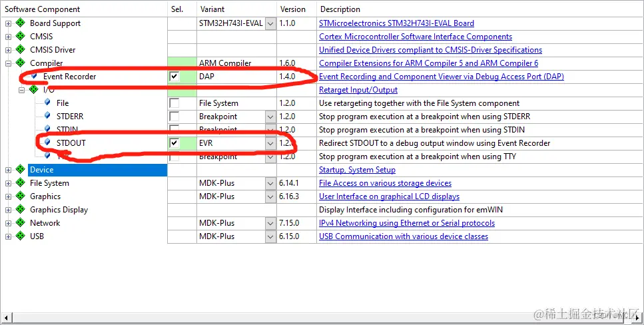The width and height of the screenshot is (644, 325).
Task: Expand the Graphics tree node
Action: coord(8,196)
